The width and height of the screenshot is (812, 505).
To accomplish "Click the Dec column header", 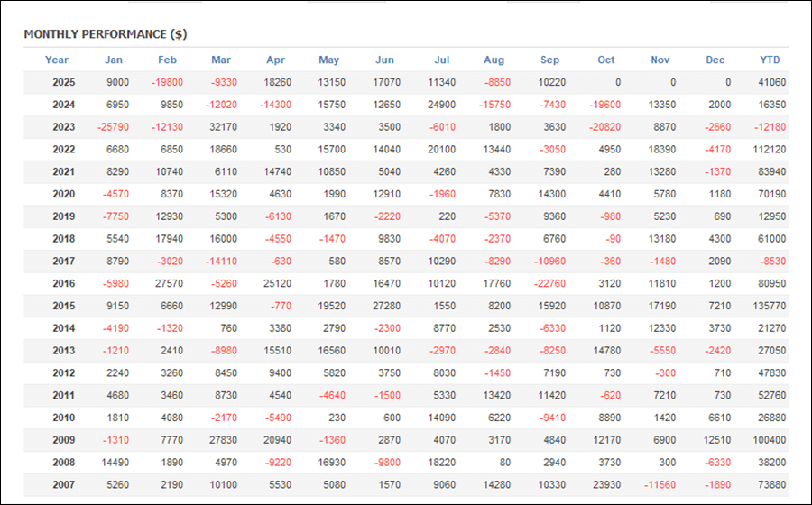I will 715,60.
